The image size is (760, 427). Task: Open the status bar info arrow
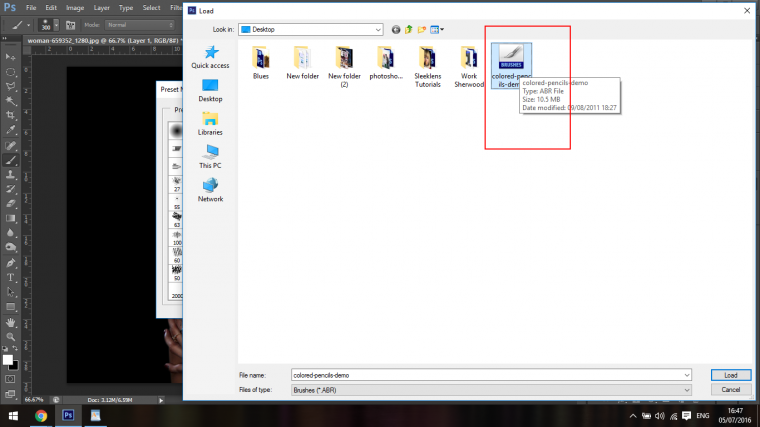(x=161, y=400)
